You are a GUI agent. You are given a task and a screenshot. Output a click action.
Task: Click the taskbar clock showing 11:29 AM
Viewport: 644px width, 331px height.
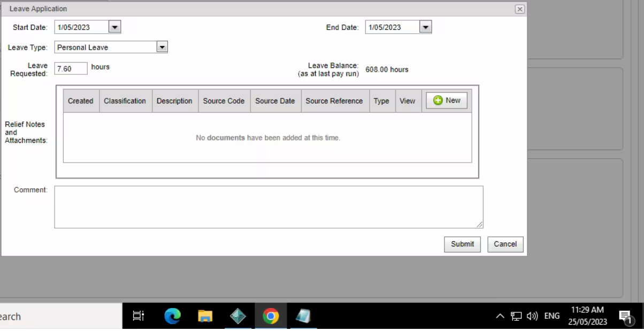(x=587, y=315)
